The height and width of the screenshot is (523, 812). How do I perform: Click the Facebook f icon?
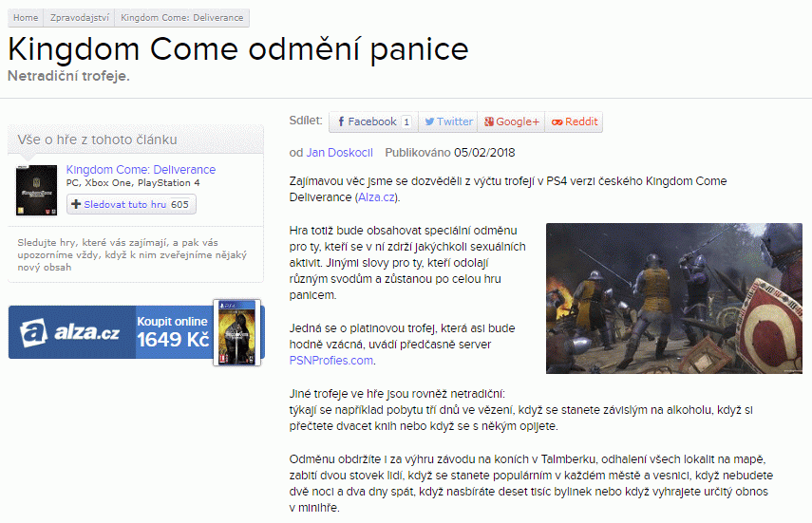341,121
